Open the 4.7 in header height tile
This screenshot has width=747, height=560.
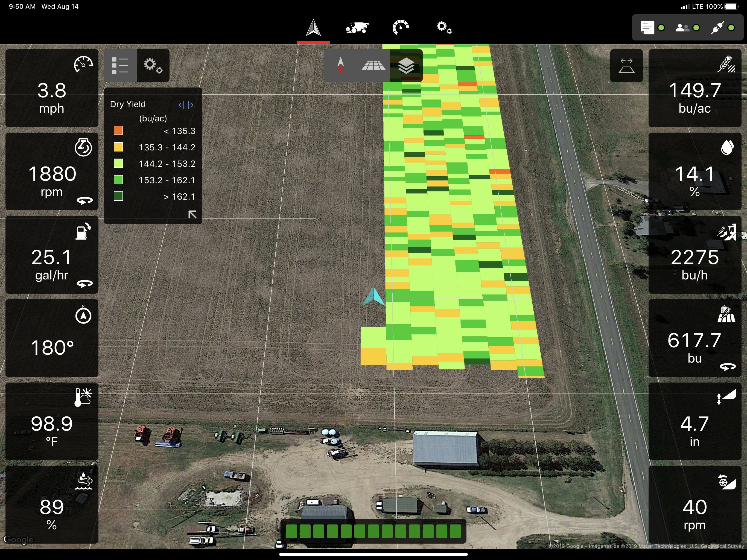(x=695, y=421)
